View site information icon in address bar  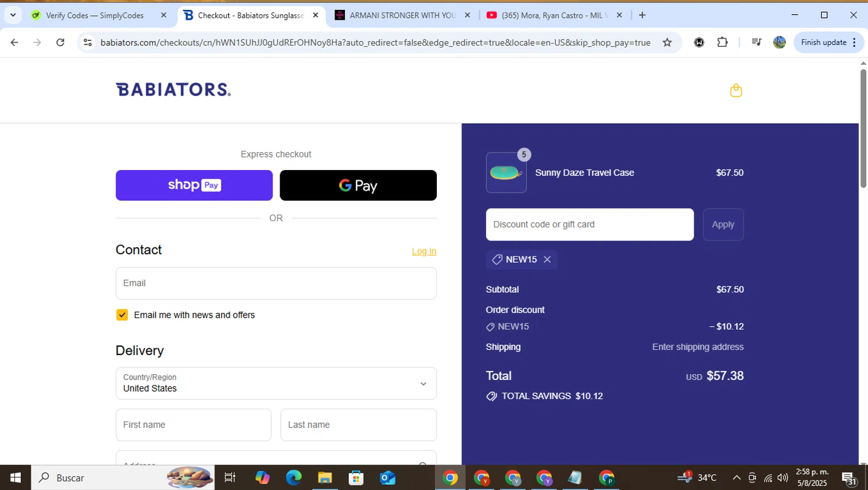(87, 42)
